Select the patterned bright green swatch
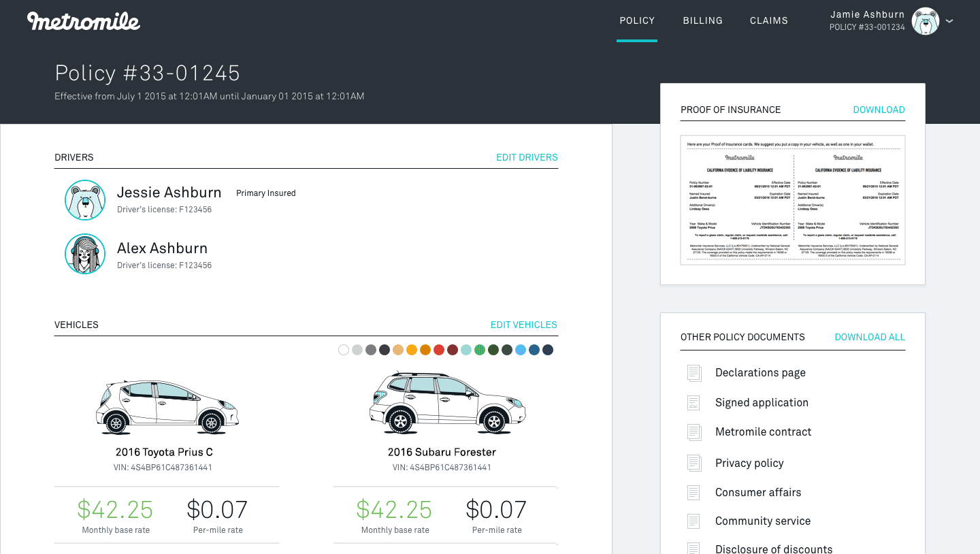 [480, 350]
